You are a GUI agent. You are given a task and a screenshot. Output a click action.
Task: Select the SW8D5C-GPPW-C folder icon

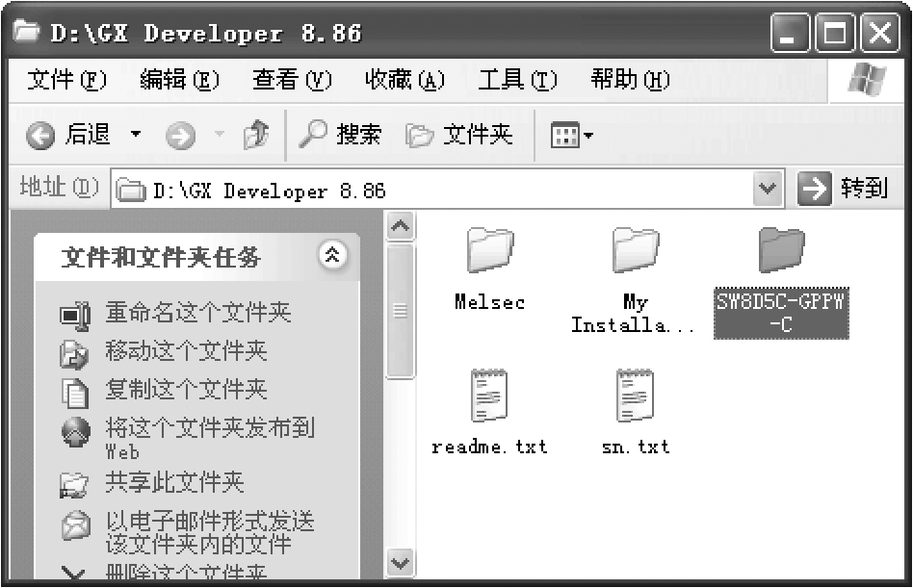[x=781, y=250]
